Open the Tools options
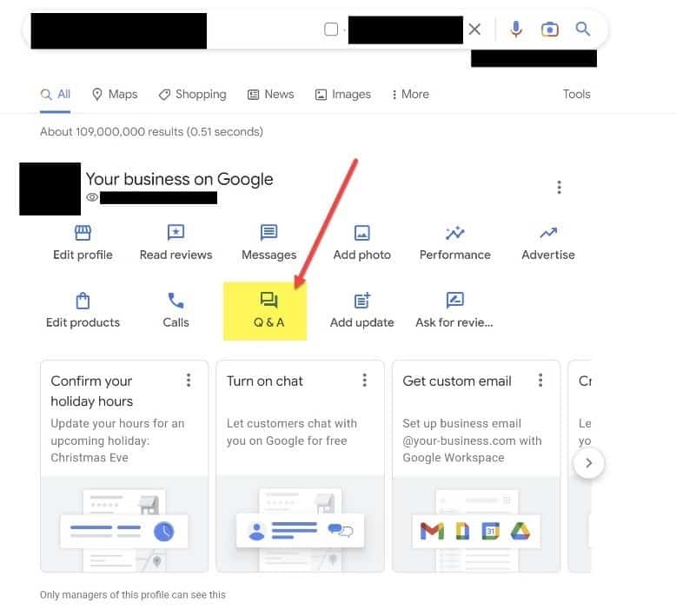The image size is (676, 616). pos(576,94)
